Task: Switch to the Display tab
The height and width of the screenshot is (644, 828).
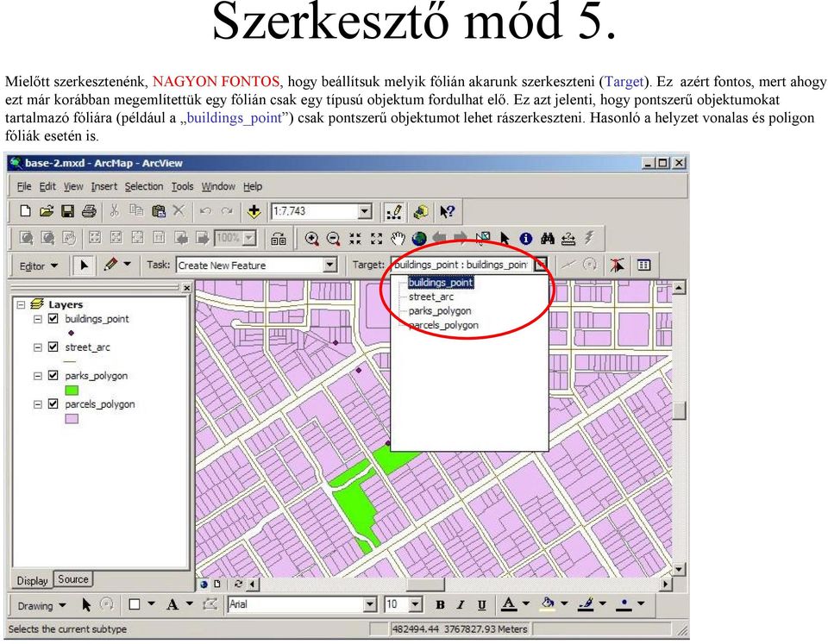Action: [x=32, y=581]
